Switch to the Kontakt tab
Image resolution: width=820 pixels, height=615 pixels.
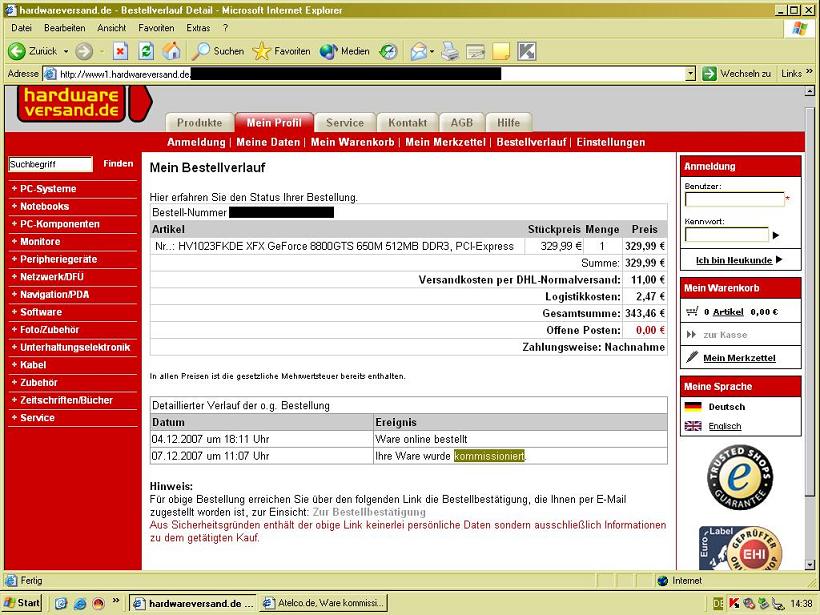click(407, 122)
